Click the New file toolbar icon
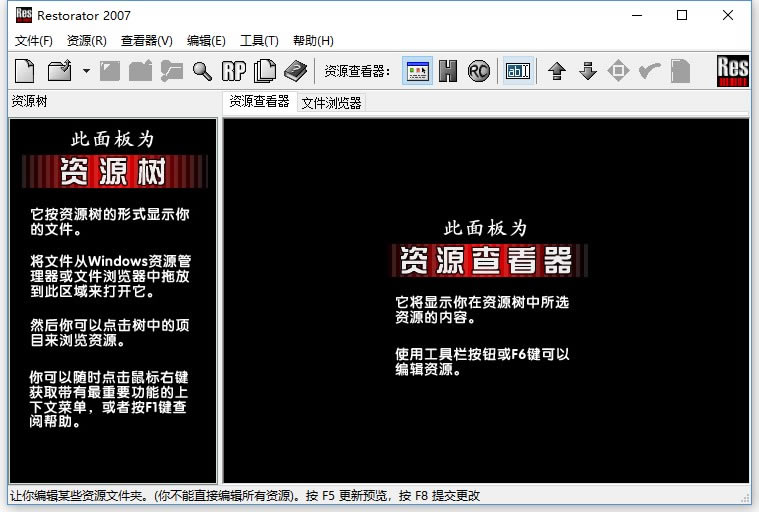759x512 pixels. click(x=24, y=71)
